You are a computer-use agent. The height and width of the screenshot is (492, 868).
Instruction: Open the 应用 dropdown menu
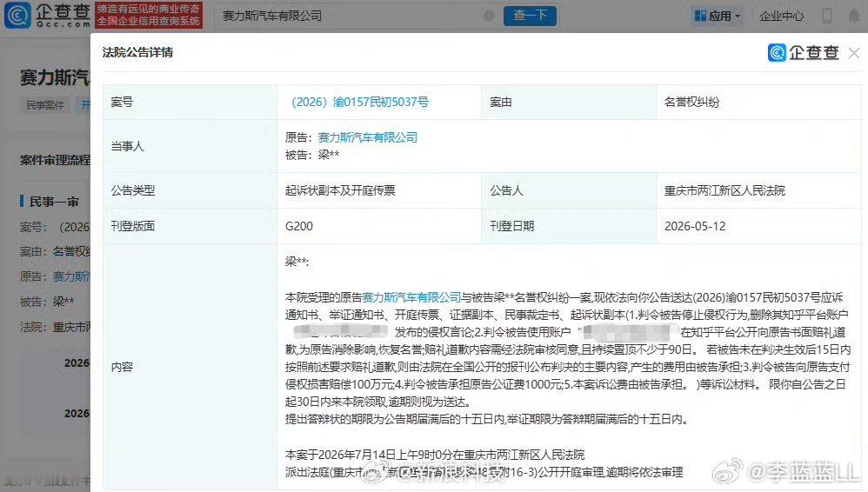click(x=718, y=16)
